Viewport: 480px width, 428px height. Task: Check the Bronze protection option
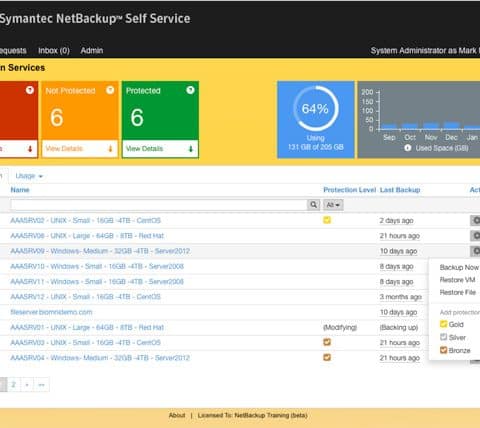[443, 350]
